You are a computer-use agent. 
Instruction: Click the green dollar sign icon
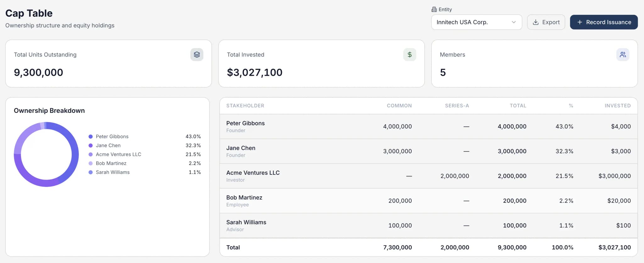[409, 55]
